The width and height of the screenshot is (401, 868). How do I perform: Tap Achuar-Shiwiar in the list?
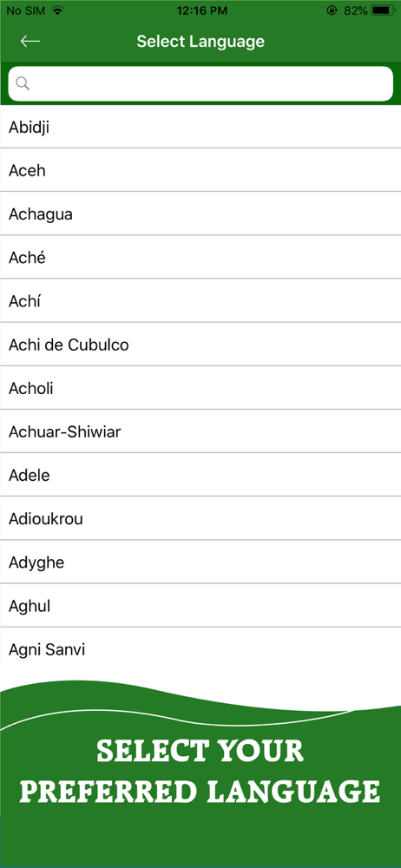click(200, 431)
